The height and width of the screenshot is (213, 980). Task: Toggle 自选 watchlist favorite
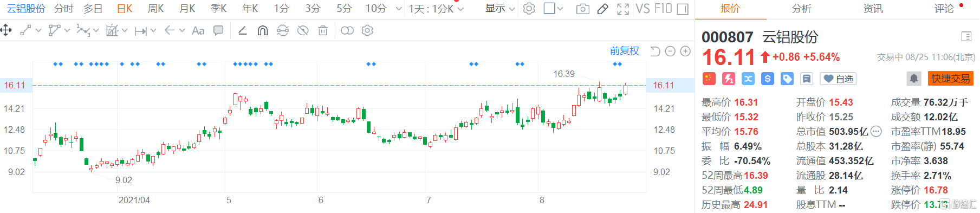tap(838, 79)
